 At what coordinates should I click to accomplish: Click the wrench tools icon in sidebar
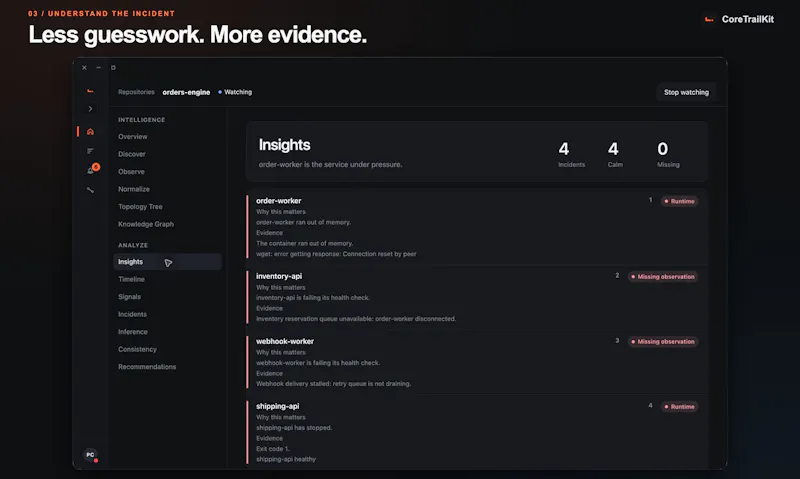click(x=90, y=190)
